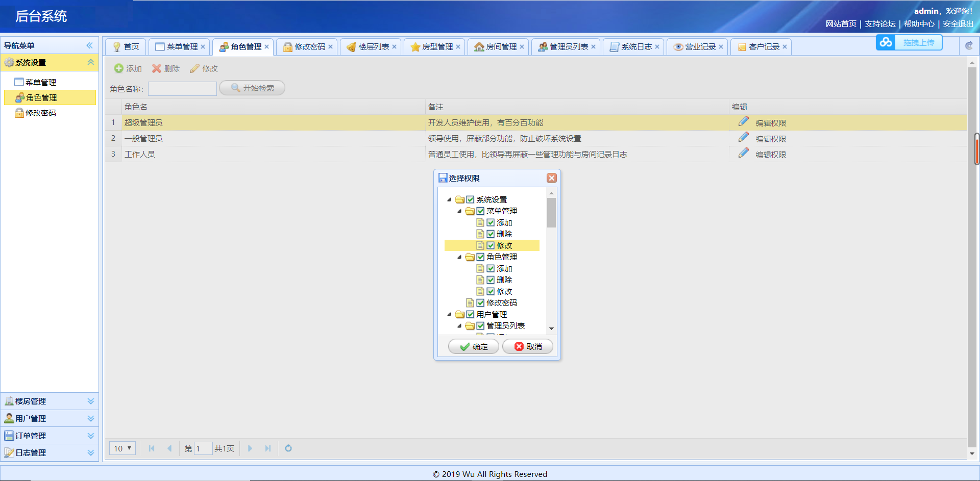Click the 确定 confirm button in dialog
980x481 pixels.
[x=473, y=346]
